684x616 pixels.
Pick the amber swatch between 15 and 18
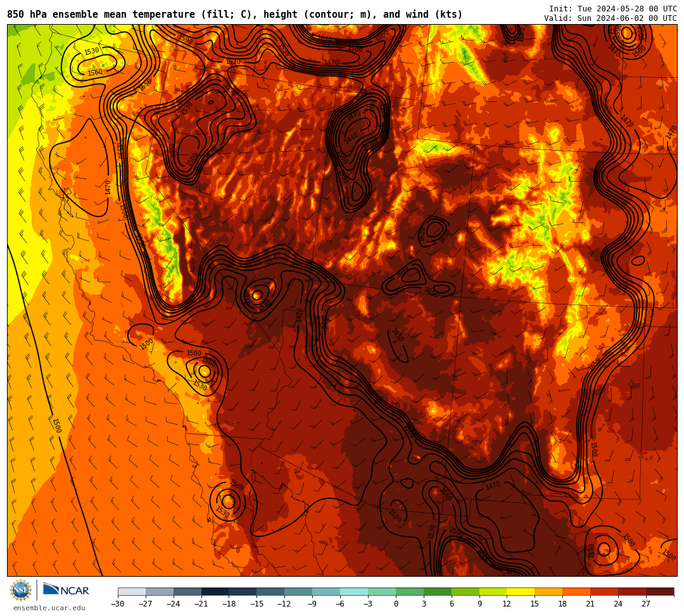[548, 591]
